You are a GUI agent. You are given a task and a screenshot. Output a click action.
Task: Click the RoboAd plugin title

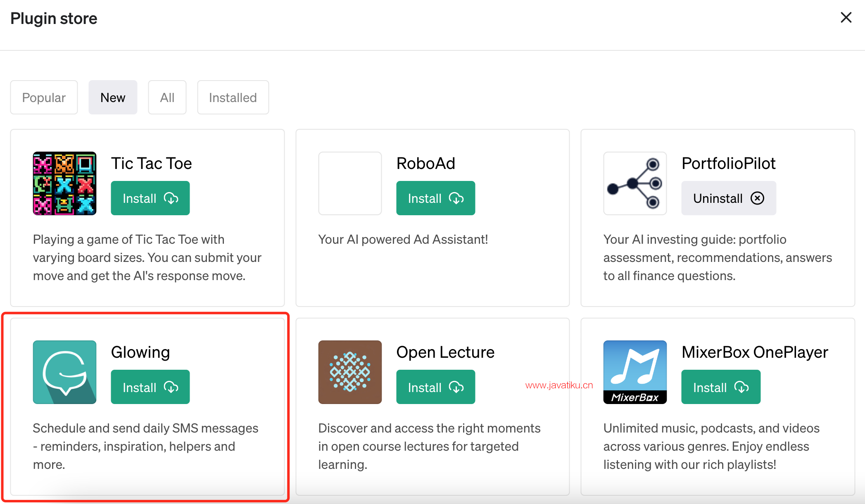pyautogui.click(x=426, y=164)
